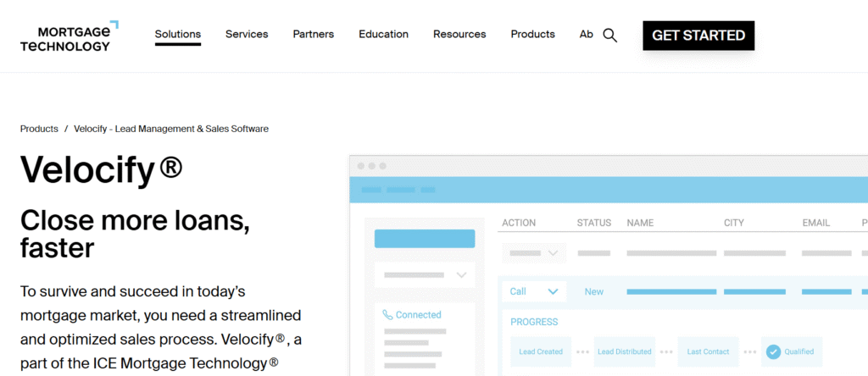Open the Solutions menu
The image size is (868, 376).
pyautogui.click(x=178, y=35)
